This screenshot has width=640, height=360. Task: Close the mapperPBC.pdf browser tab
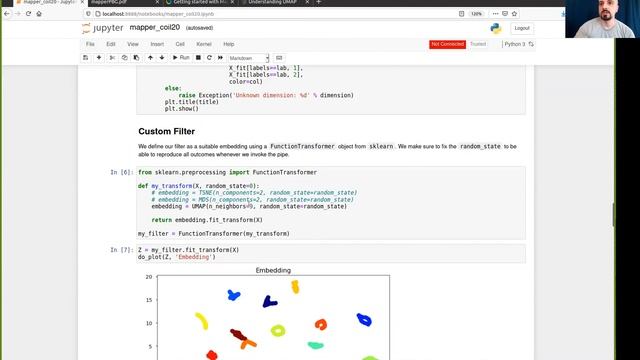157,2
